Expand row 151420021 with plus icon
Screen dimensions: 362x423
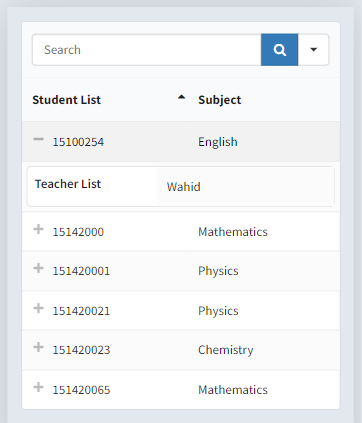(x=39, y=308)
